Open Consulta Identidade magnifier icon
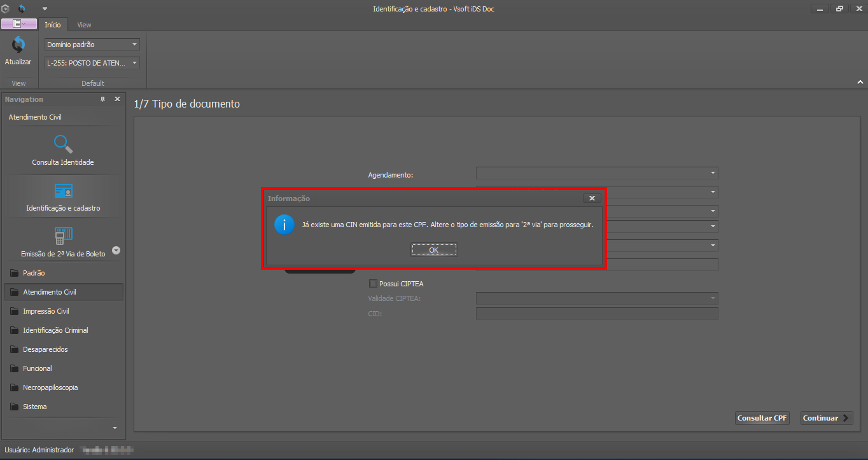Viewport: 868px width, 460px height. [63, 144]
